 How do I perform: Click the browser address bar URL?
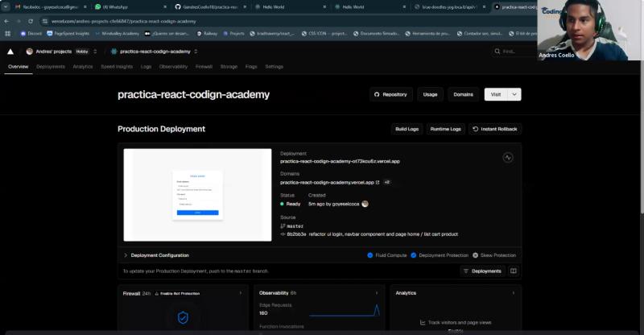[124, 22]
